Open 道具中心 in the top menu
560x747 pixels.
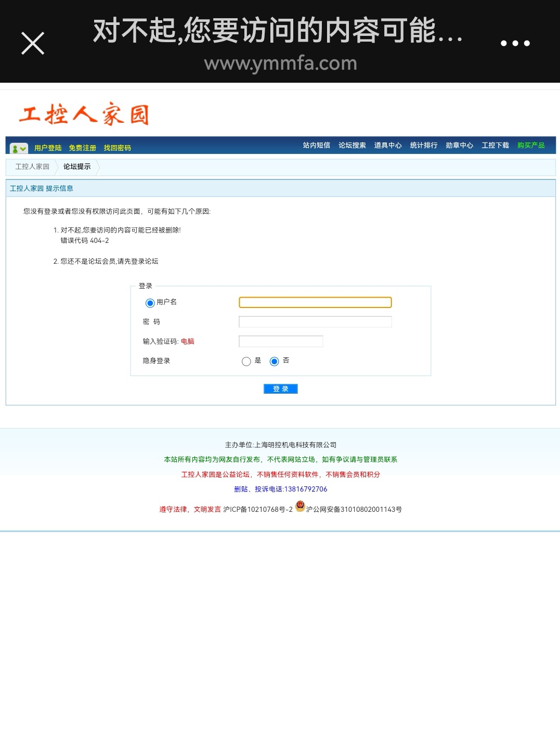point(388,146)
